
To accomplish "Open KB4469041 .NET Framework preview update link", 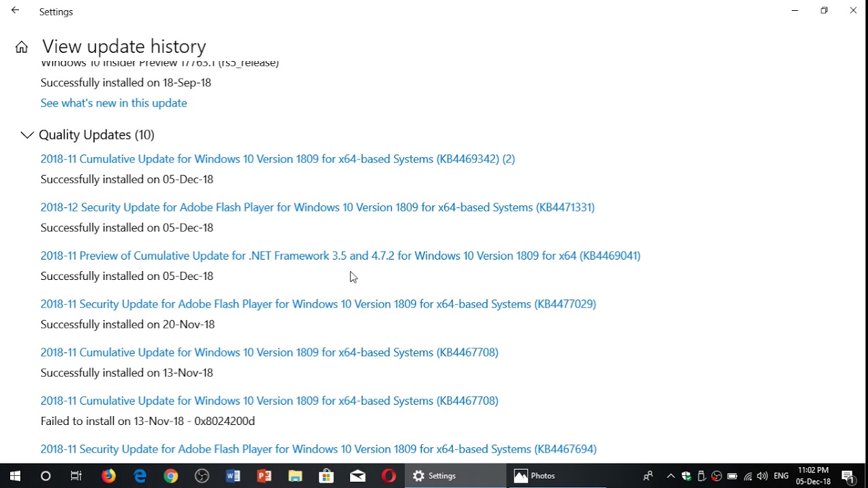I will pos(340,256).
